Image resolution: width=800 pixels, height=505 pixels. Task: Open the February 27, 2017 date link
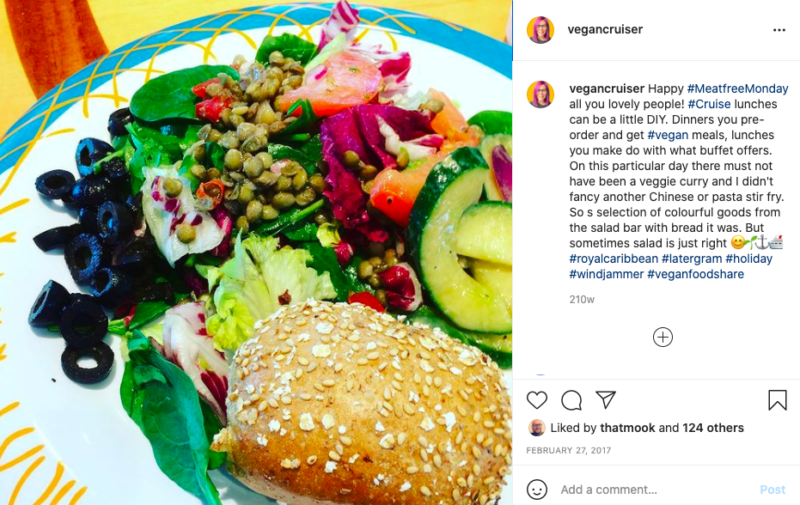568,450
